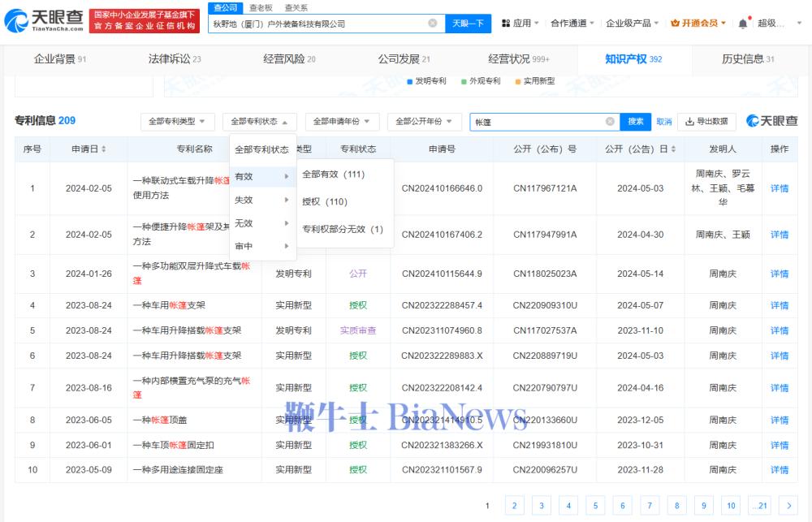Viewport: 812px width, 522px height.
Task: Open 全部公开年份 dropdown
Action: coord(424,122)
